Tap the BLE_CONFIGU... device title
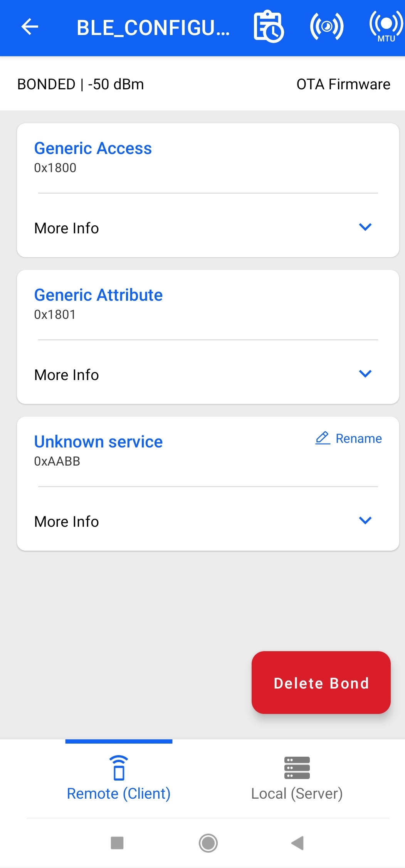This screenshot has width=405, height=868. pos(153,28)
